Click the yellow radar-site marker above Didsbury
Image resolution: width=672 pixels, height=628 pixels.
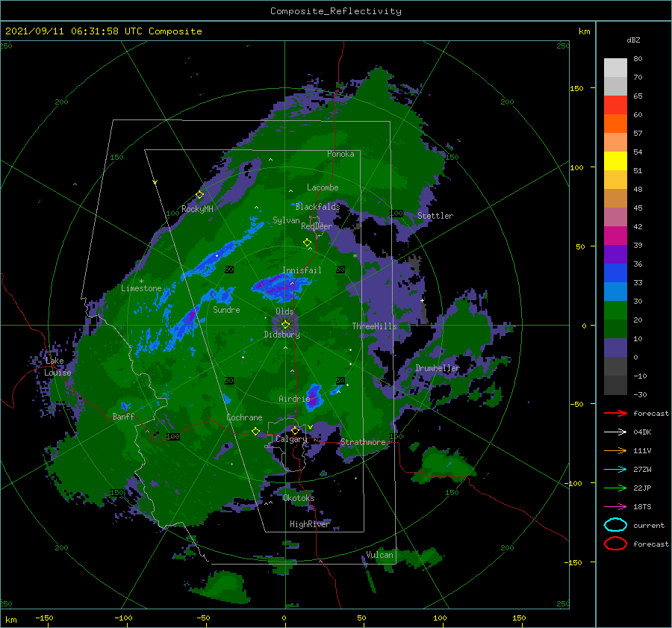[285, 325]
